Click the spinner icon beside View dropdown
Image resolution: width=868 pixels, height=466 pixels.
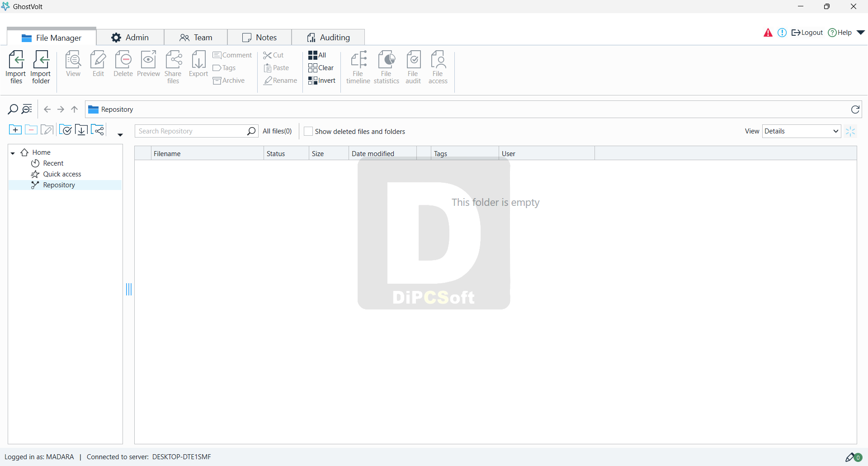[850, 131]
